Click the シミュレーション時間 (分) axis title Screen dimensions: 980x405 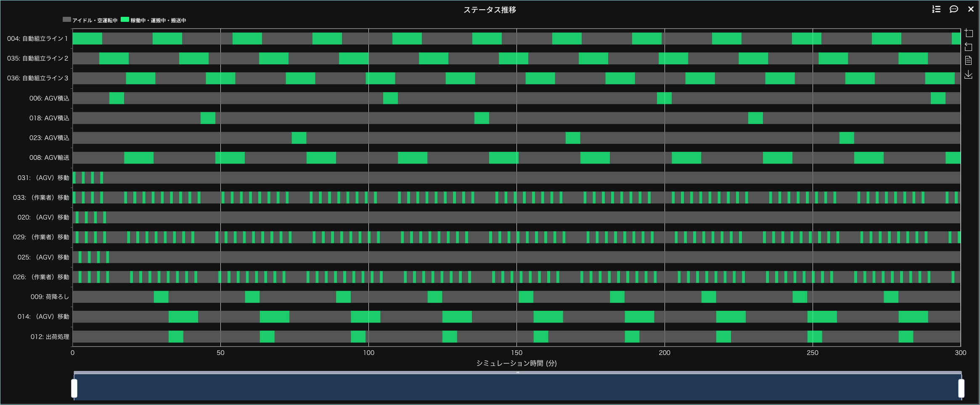pos(516,363)
